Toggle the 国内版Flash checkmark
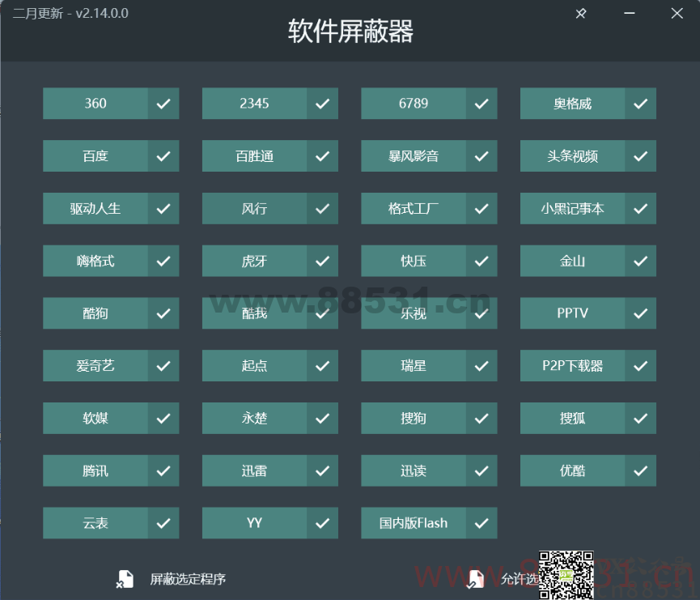The image size is (700, 600). (x=482, y=523)
